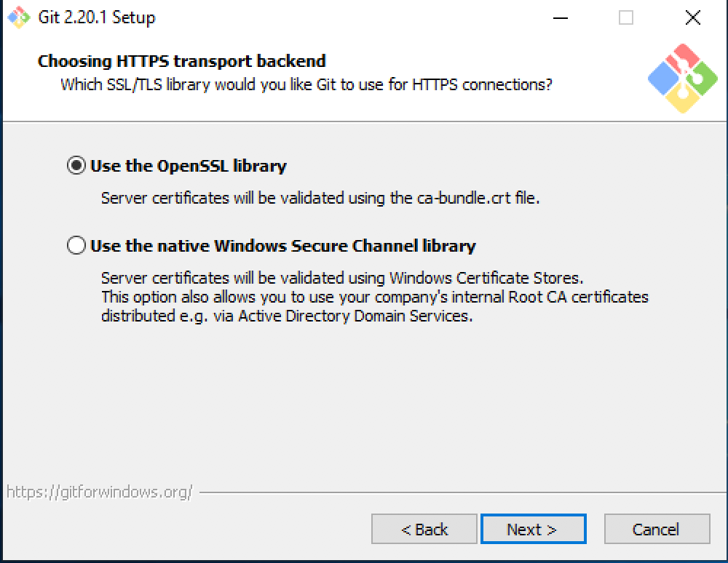Click the "Choosing HTTPS transport backend" heading
Screen dimensions: 728x563
pyautogui.click(x=182, y=61)
